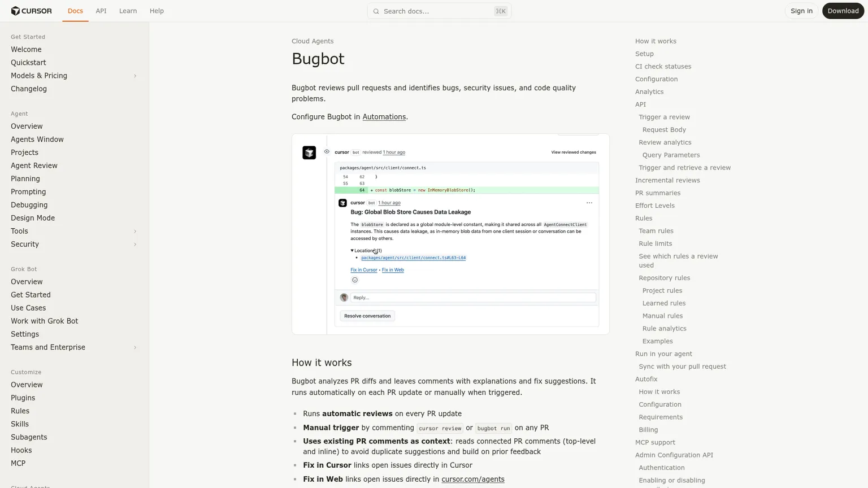Viewport: 868px width, 488px height.
Task: Collapse the Locations disclosure triangle
Action: (x=352, y=251)
